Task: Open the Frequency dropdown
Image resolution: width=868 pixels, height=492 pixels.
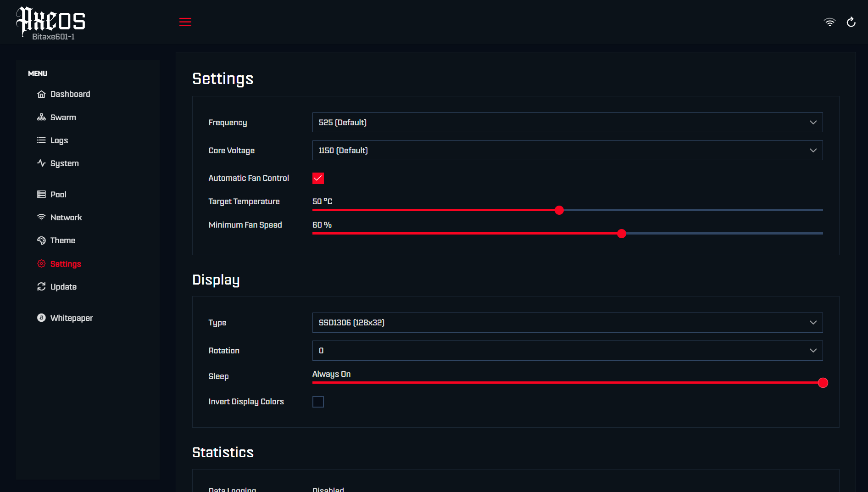Action: pos(567,123)
